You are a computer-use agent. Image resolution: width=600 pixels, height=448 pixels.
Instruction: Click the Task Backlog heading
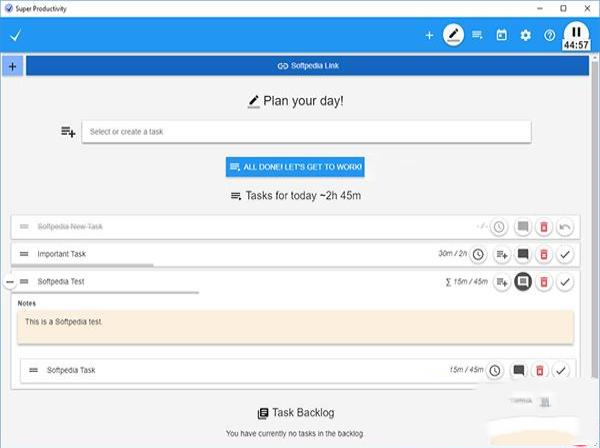pyautogui.click(x=296, y=413)
